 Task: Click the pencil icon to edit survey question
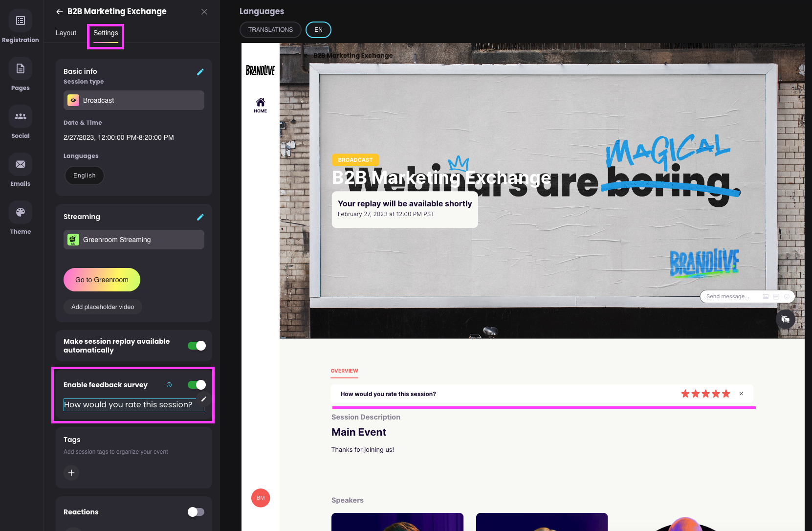point(204,399)
